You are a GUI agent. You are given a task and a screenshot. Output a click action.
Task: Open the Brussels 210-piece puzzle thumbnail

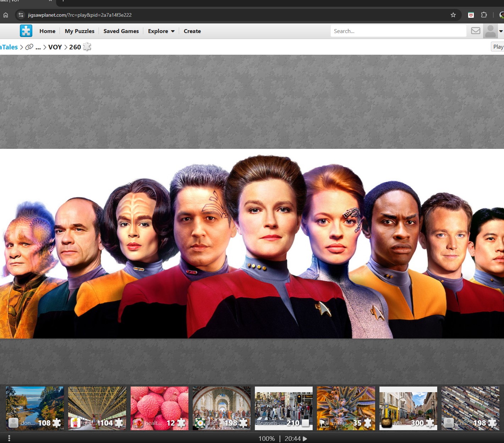tap(284, 408)
